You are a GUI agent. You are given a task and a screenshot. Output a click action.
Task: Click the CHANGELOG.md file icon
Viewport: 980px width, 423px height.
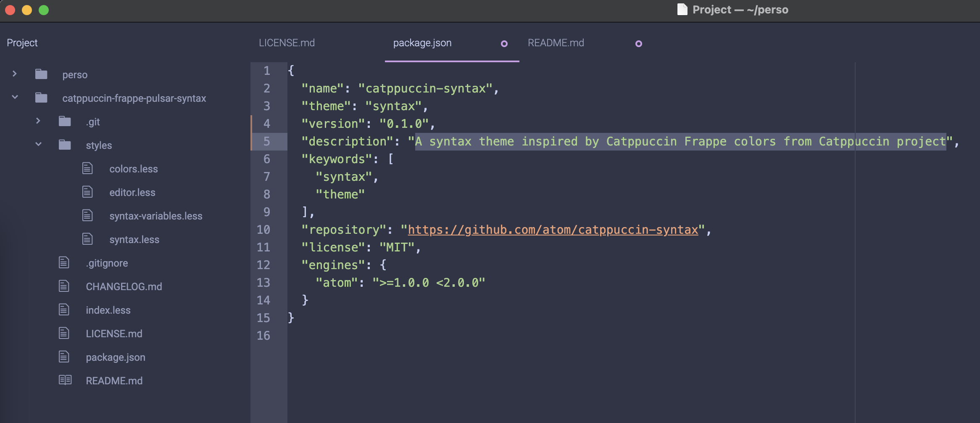64,286
